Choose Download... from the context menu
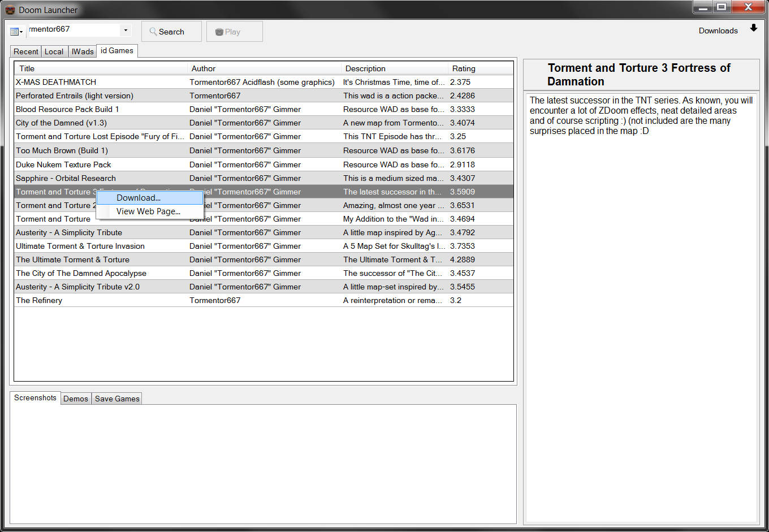 139,198
